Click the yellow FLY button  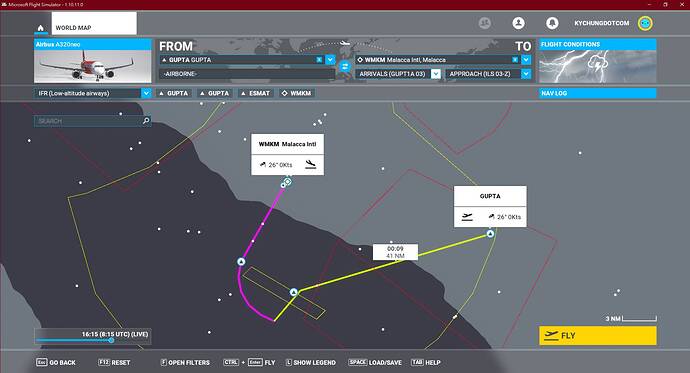tap(598, 336)
